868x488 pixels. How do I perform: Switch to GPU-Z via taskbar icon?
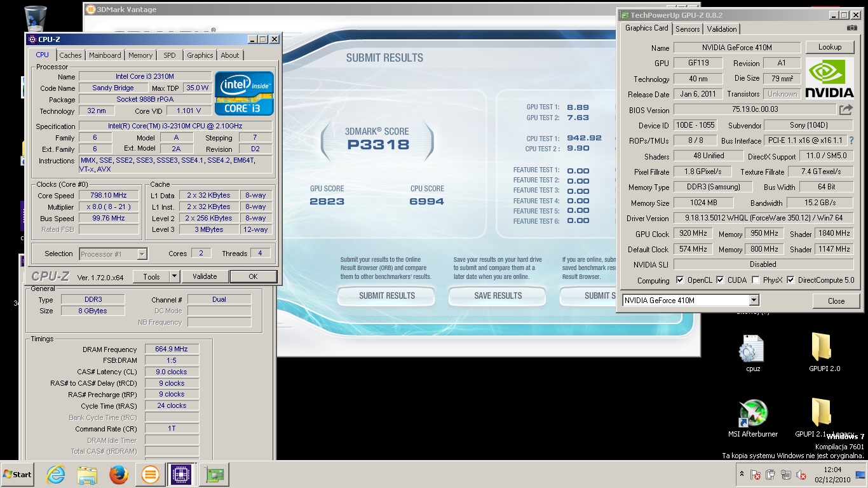point(215,475)
